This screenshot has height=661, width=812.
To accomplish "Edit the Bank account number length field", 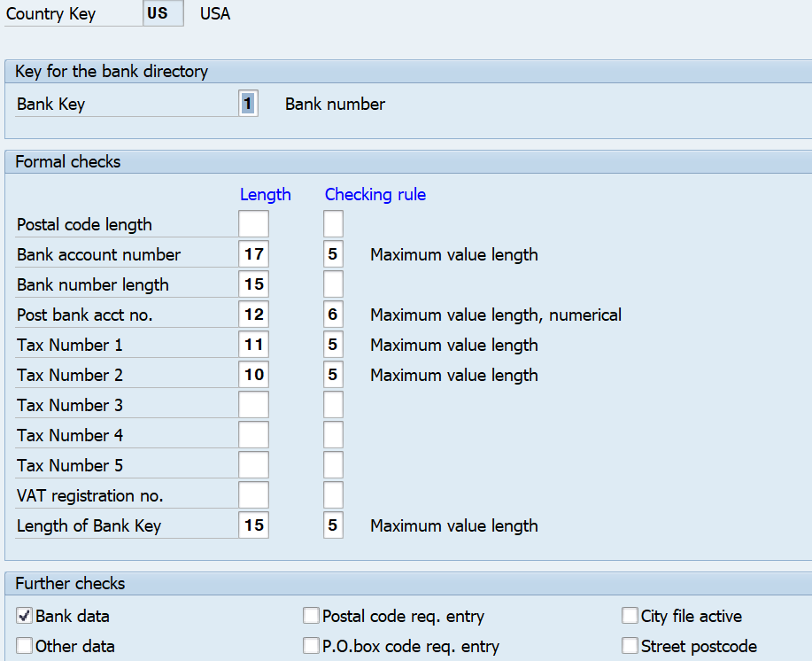I will point(253,254).
